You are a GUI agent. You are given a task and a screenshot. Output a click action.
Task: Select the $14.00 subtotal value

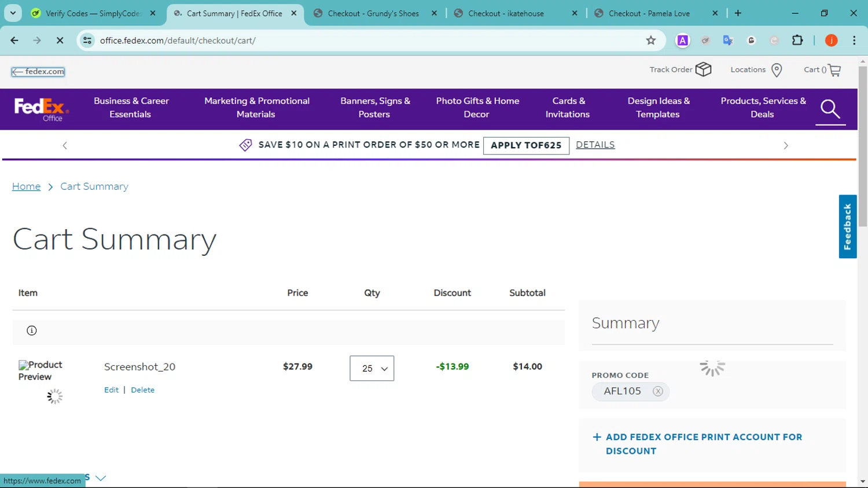pyautogui.click(x=527, y=366)
